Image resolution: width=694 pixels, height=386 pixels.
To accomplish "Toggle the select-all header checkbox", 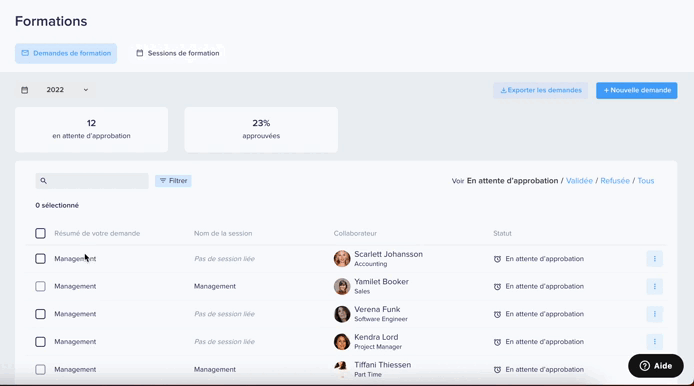I will coord(40,233).
